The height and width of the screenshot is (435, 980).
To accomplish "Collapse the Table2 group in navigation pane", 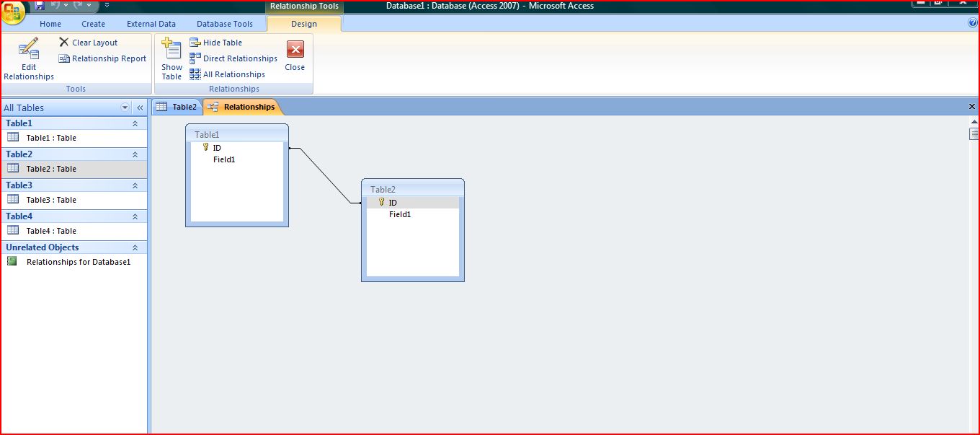I will click(x=135, y=154).
